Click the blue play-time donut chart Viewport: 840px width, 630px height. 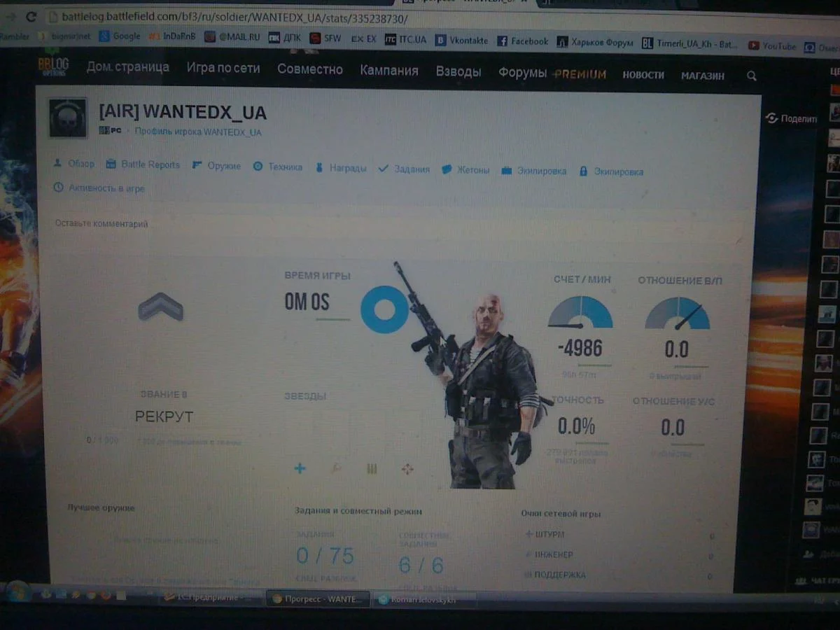[x=384, y=309]
